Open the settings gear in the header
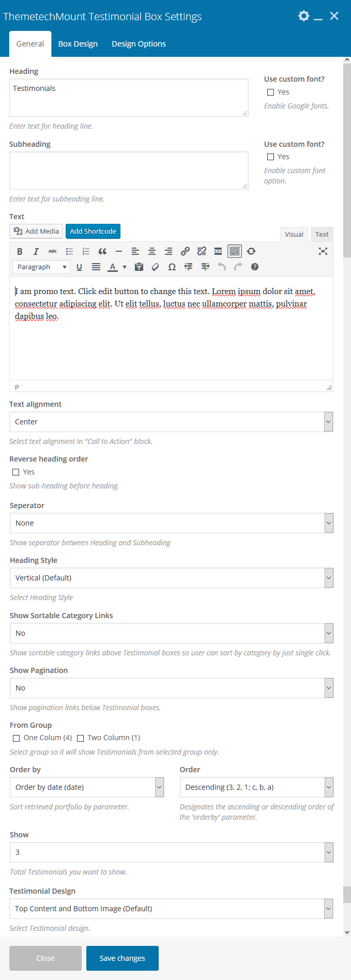The image size is (351, 980). [304, 16]
